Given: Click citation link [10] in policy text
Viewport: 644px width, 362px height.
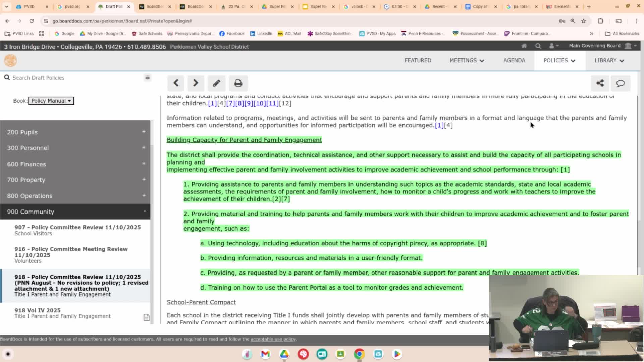Looking at the screenshot, I should pyautogui.click(x=259, y=103).
